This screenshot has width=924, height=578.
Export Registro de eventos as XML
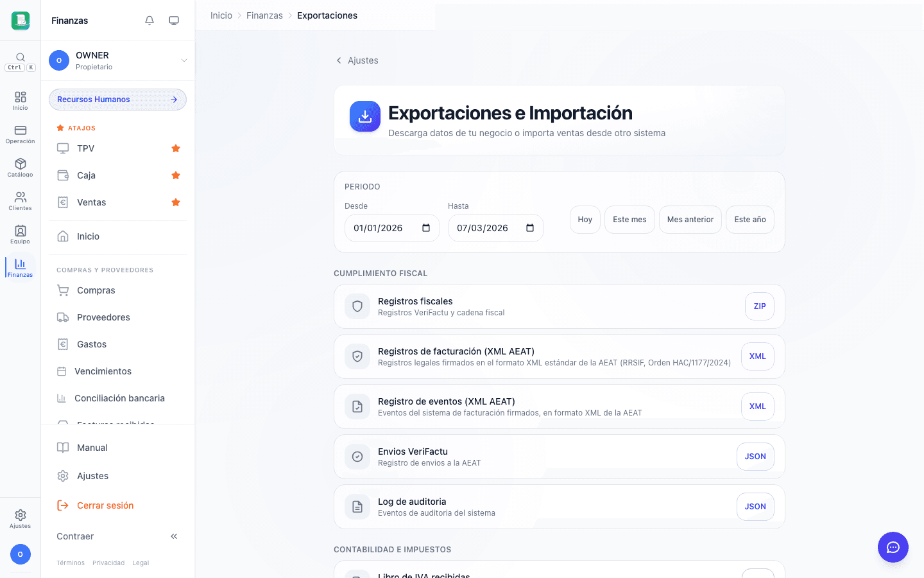click(x=758, y=407)
